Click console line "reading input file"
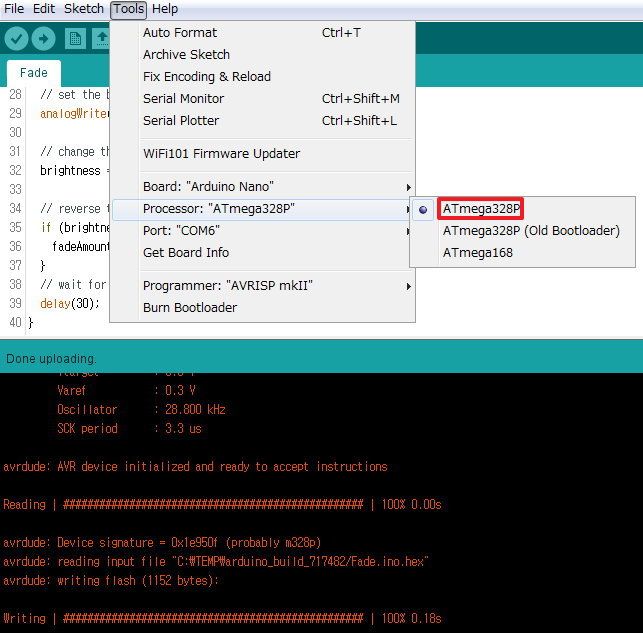Screen dimensions: 643x633 pyautogui.click(x=216, y=562)
